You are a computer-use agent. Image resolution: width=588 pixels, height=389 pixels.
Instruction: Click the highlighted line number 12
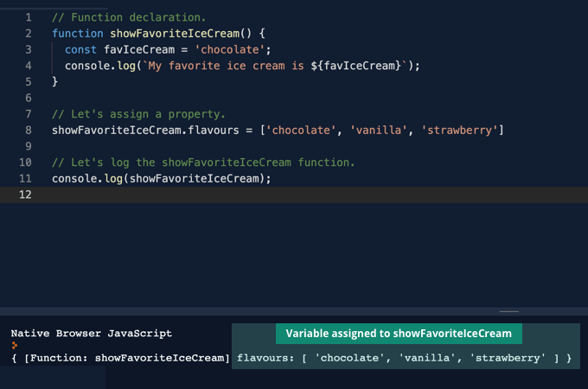pyautogui.click(x=25, y=194)
